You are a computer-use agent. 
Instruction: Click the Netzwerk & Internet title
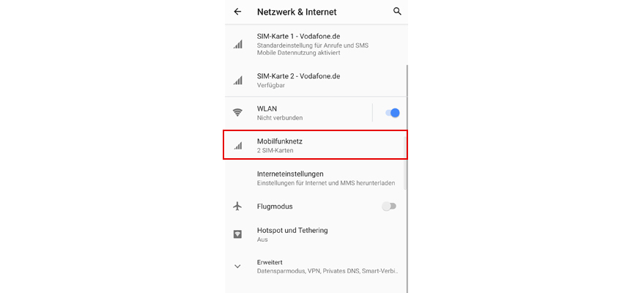pyautogui.click(x=297, y=12)
